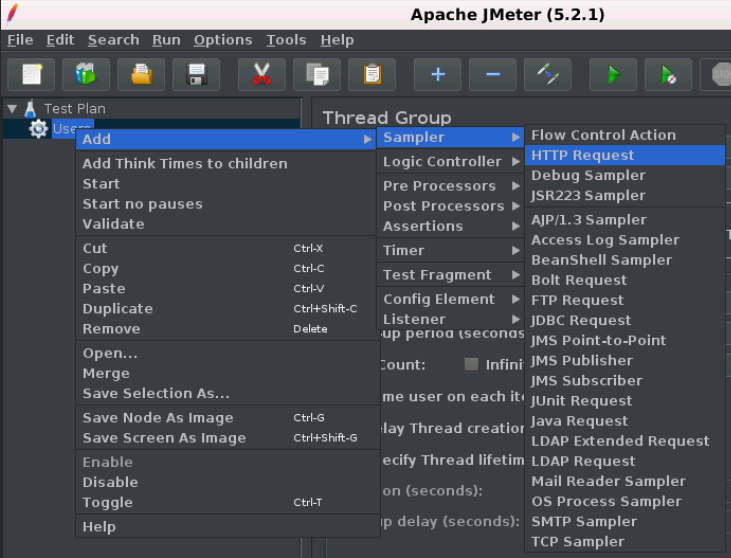This screenshot has height=558, width=731.
Task: Choose Debug Sampler
Action: [625, 175]
